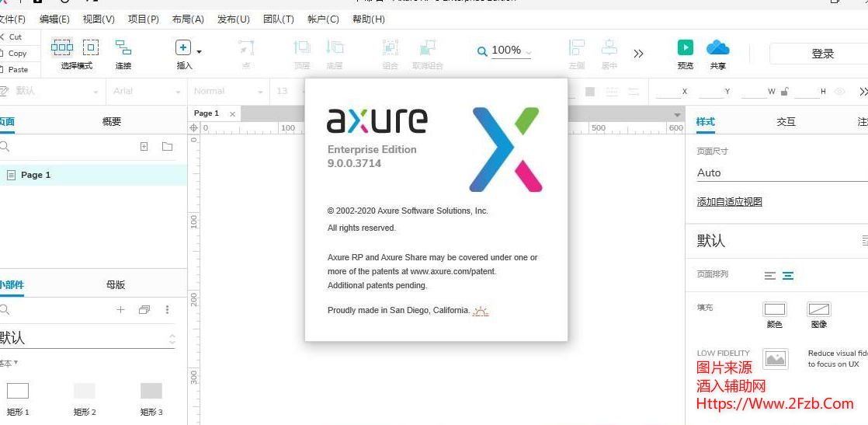Select Page 1 in the pages tree
Viewport: 868px width, 425px height.
click(x=93, y=175)
